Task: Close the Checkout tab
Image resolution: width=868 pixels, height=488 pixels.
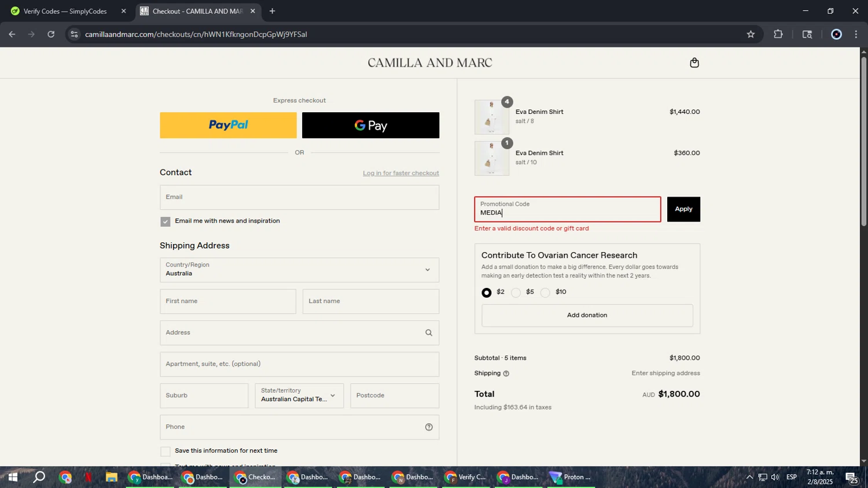Action: pyautogui.click(x=252, y=11)
